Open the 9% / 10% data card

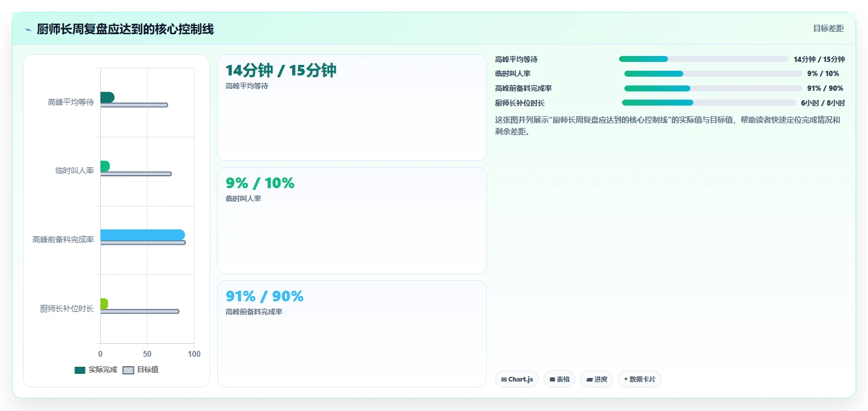click(352, 221)
